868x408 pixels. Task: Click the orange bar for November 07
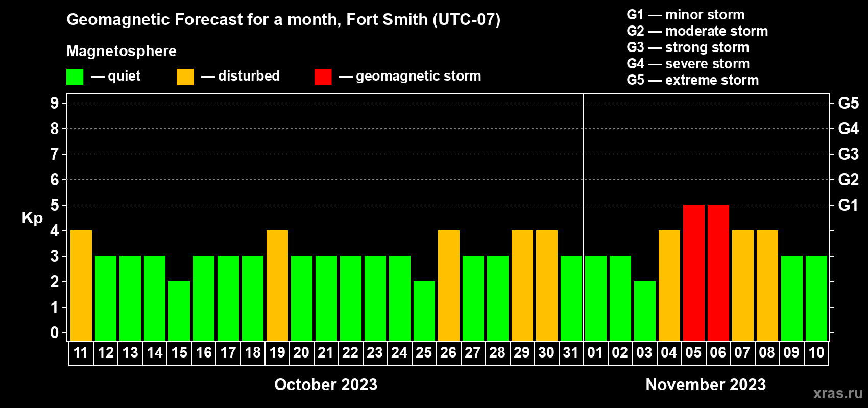[743, 285]
